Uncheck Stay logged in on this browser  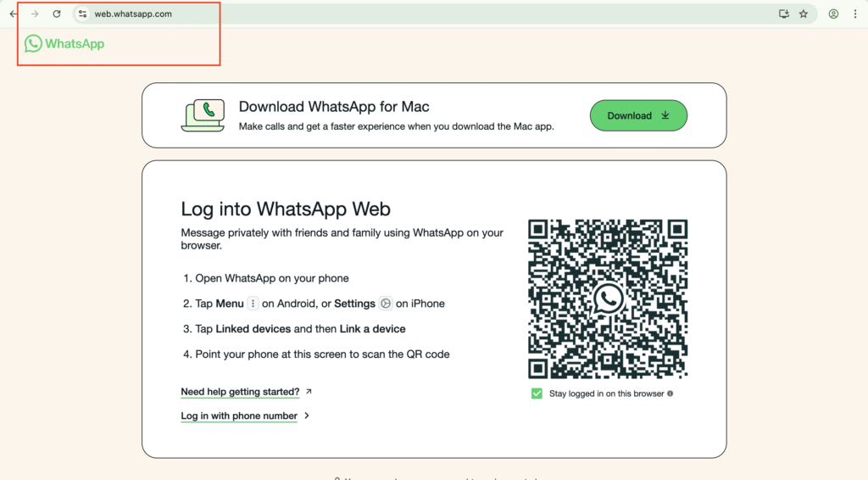tap(537, 393)
